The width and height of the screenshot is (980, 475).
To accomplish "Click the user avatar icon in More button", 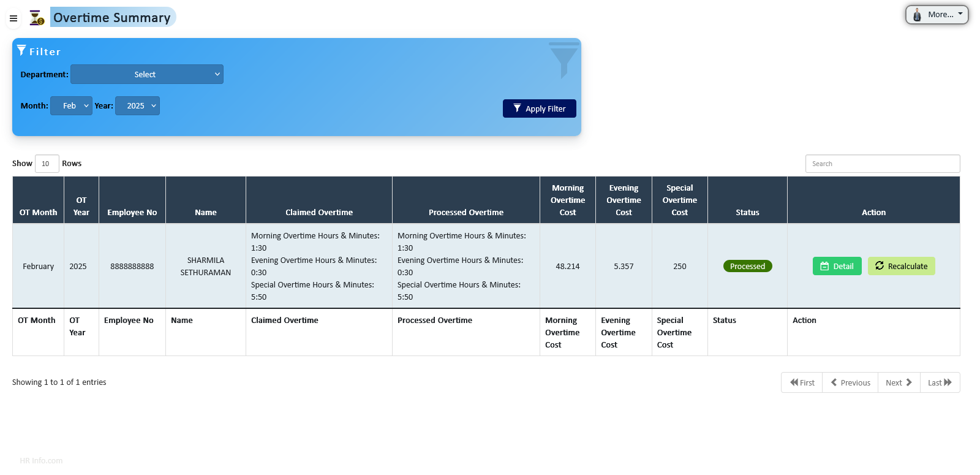I will pos(917,15).
